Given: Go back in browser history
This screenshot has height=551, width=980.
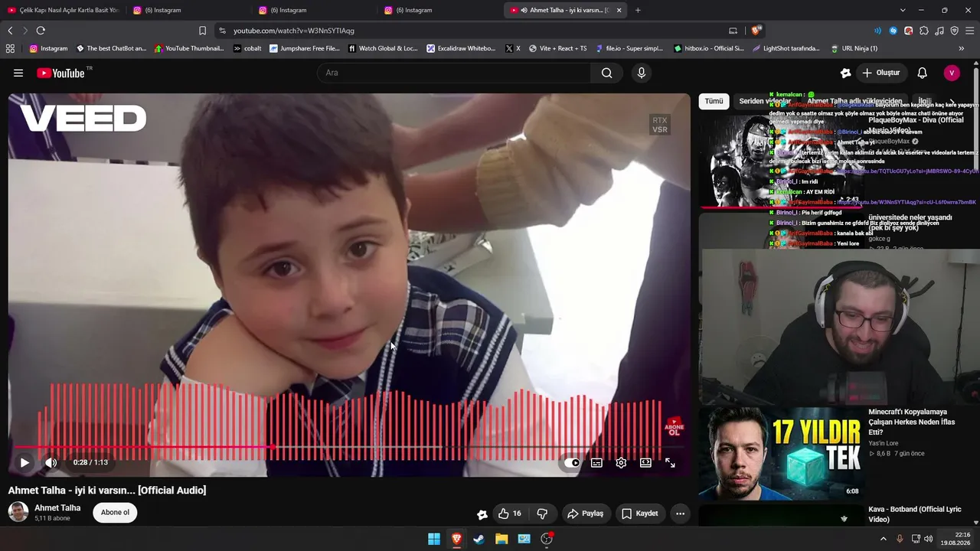Looking at the screenshot, I should 10,31.
